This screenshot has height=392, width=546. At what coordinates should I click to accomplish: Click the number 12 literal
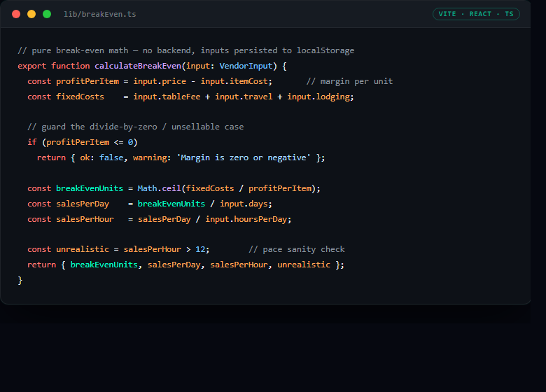[200, 249]
